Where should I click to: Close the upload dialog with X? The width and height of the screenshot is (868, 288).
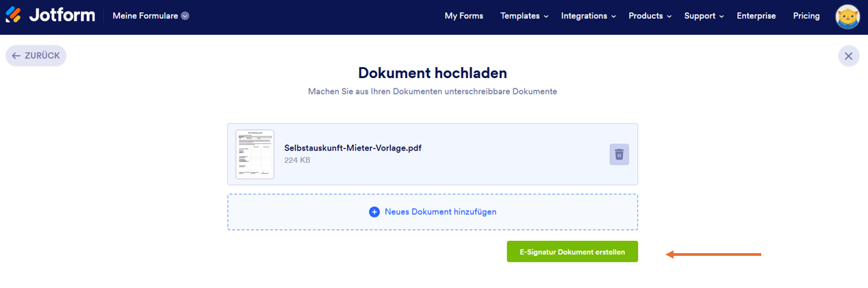pyautogui.click(x=848, y=56)
